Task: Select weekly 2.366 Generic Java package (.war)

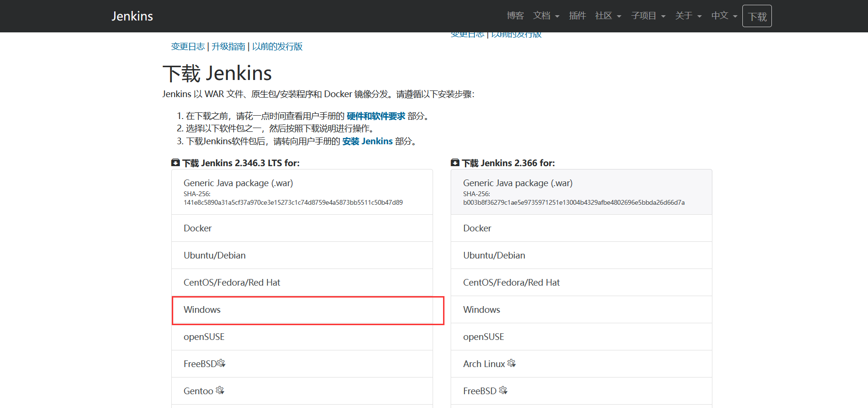Action: (x=582, y=192)
